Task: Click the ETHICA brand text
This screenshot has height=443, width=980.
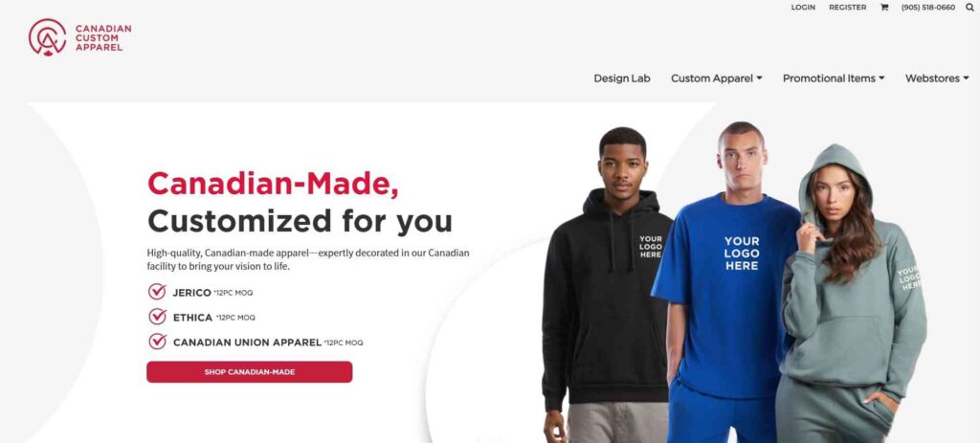Action: pyautogui.click(x=192, y=318)
